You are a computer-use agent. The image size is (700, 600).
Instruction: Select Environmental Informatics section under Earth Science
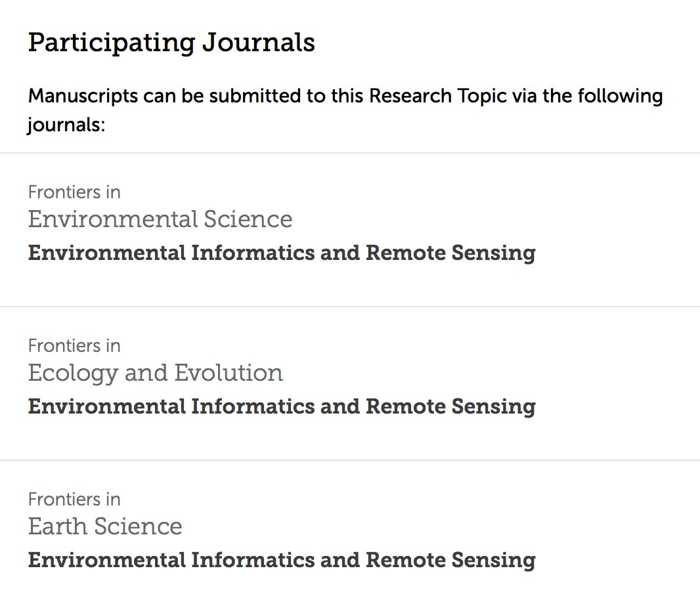click(282, 560)
